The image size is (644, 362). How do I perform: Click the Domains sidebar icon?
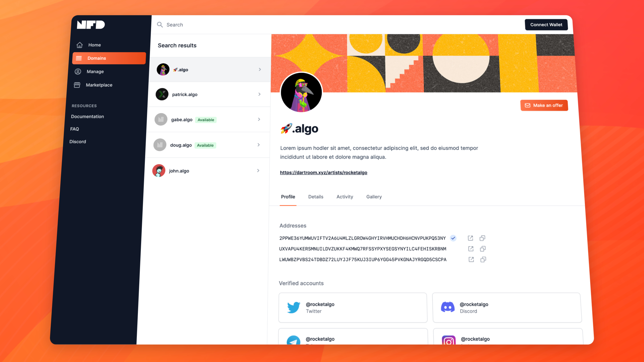click(78, 58)
